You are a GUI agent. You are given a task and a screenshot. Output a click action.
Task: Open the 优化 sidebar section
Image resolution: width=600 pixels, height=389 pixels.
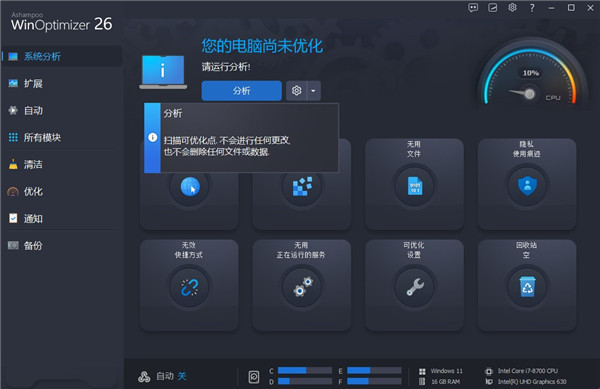[x=61, y=192]
